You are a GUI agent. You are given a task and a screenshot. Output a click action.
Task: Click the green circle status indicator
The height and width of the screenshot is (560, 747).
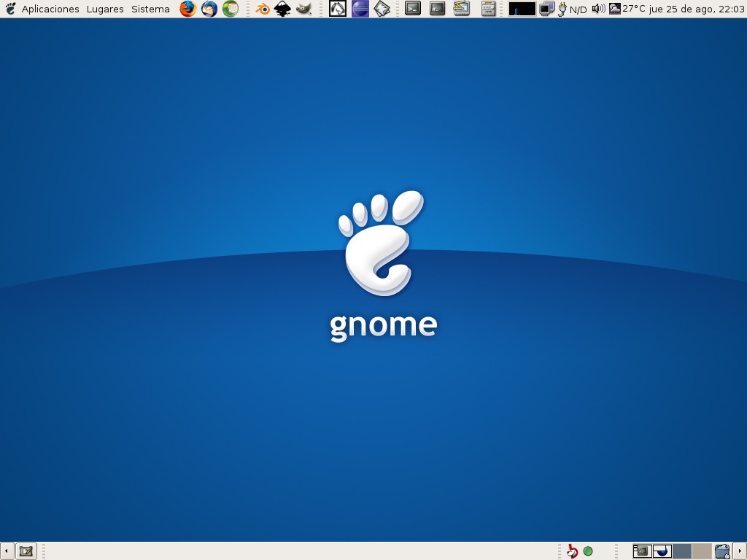point(589,551)
